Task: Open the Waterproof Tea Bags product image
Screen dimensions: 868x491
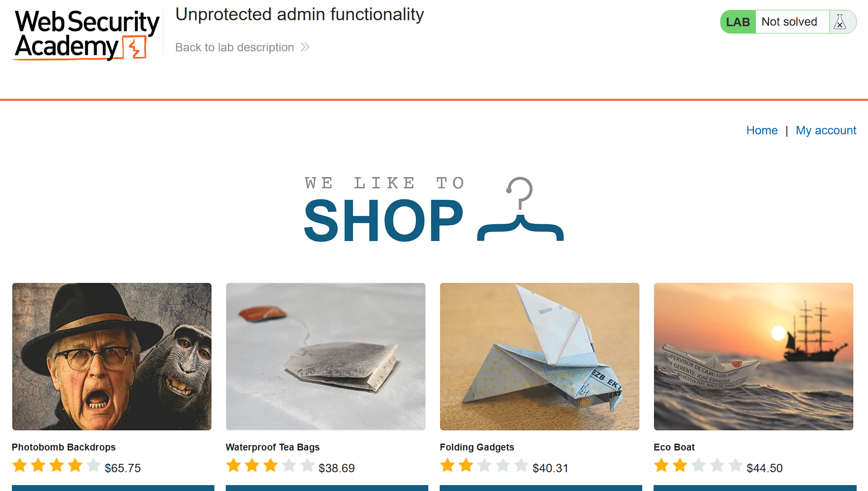Action: pyautogui.click(x=325, y=356)
